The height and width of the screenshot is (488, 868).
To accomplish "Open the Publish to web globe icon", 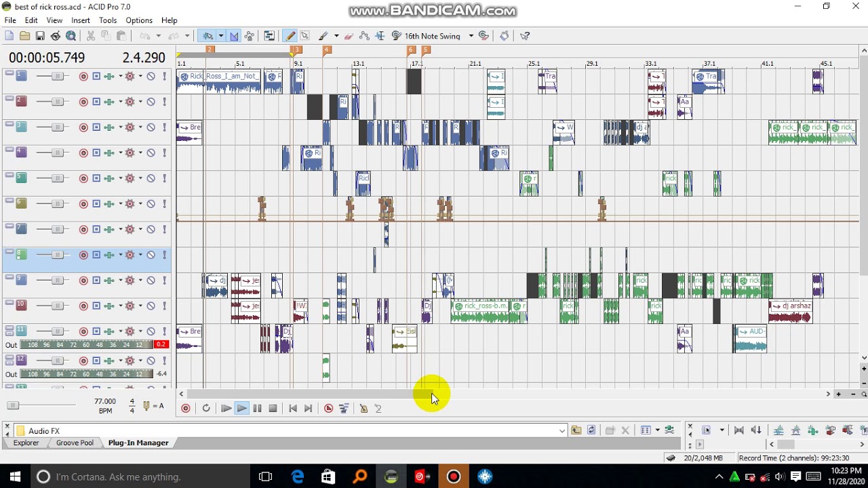I will [71, 36].
